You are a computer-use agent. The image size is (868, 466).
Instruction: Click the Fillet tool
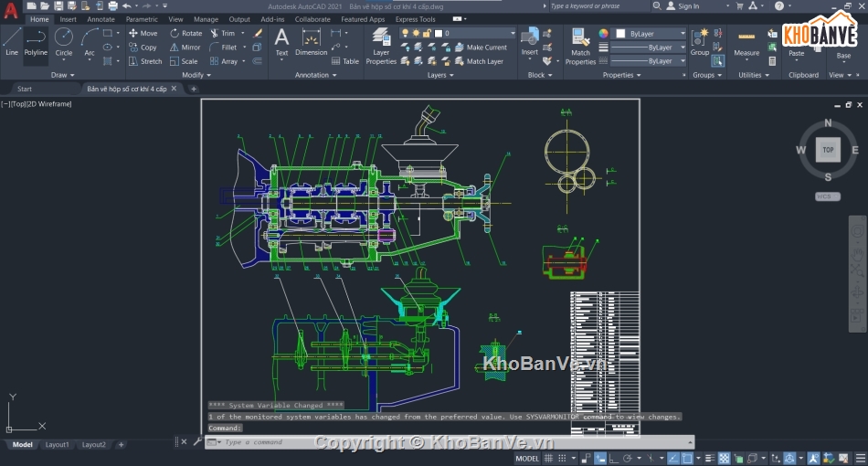pos(223,48)
